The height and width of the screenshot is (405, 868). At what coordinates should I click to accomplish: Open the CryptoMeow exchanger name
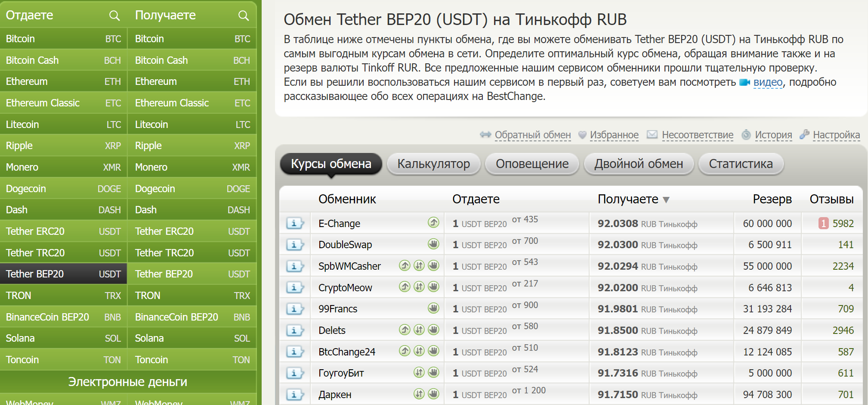click(345, 288)
